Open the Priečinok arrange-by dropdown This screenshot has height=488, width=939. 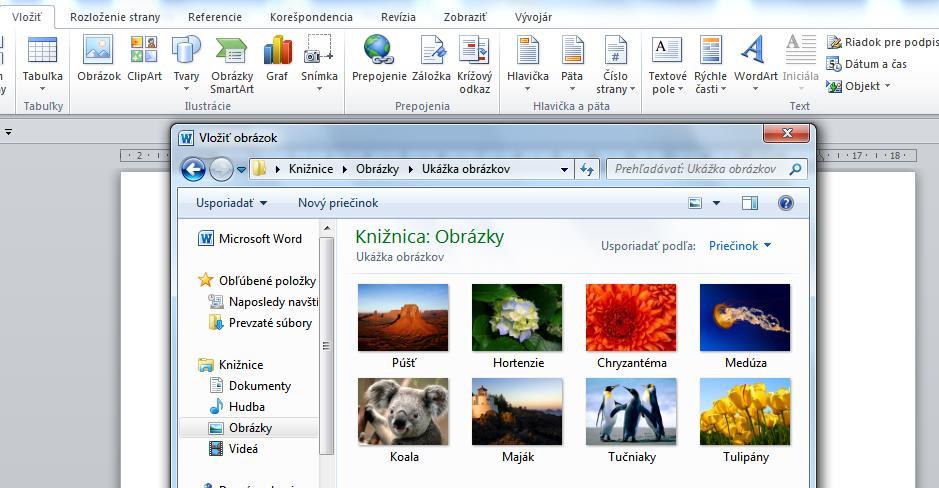740,245
